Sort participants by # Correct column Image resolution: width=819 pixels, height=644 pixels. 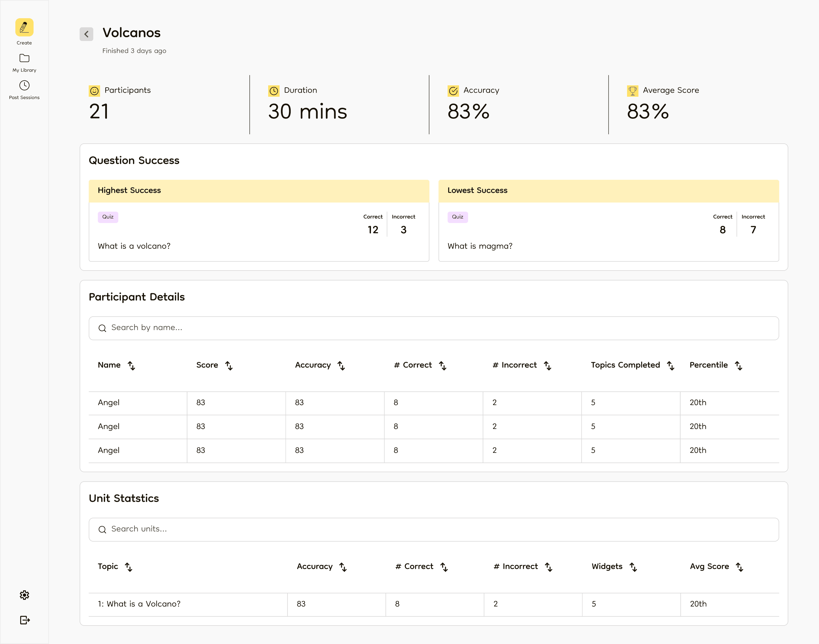(442, 365)
